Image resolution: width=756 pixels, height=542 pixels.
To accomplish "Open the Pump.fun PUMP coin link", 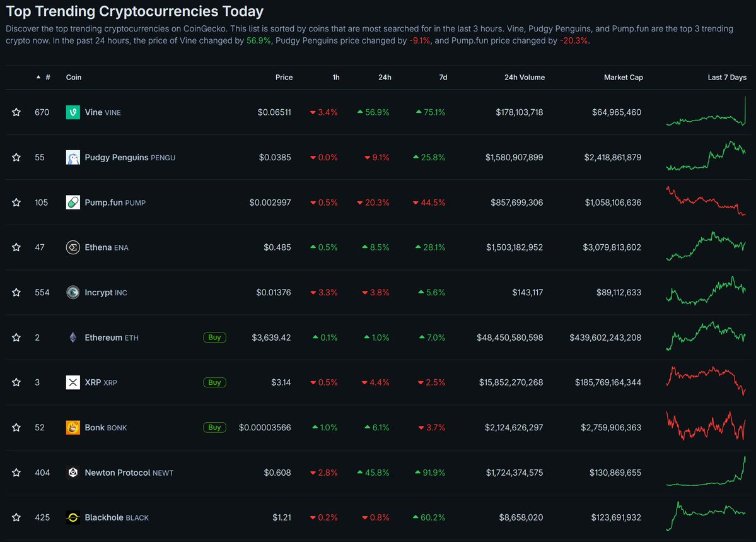I will pos(115,202).
